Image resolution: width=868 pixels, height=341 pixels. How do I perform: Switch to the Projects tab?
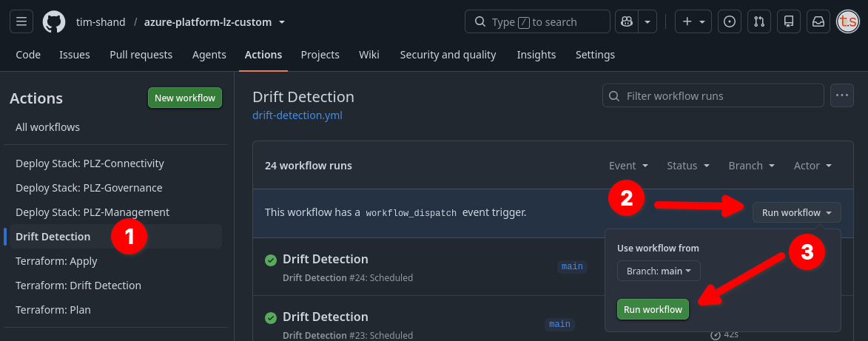click(320, 55)
